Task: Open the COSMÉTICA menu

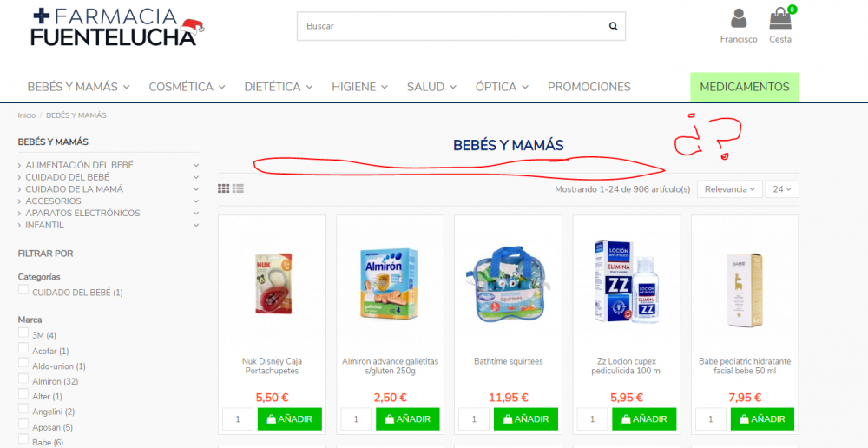Action: click(x=187, y=87)
